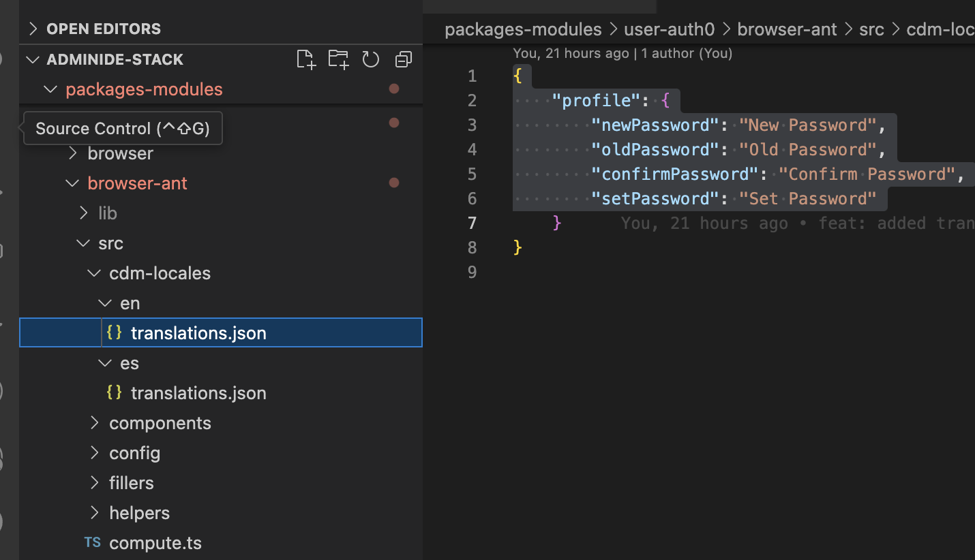Collapse the en locale folder

[x=104, y=303]
